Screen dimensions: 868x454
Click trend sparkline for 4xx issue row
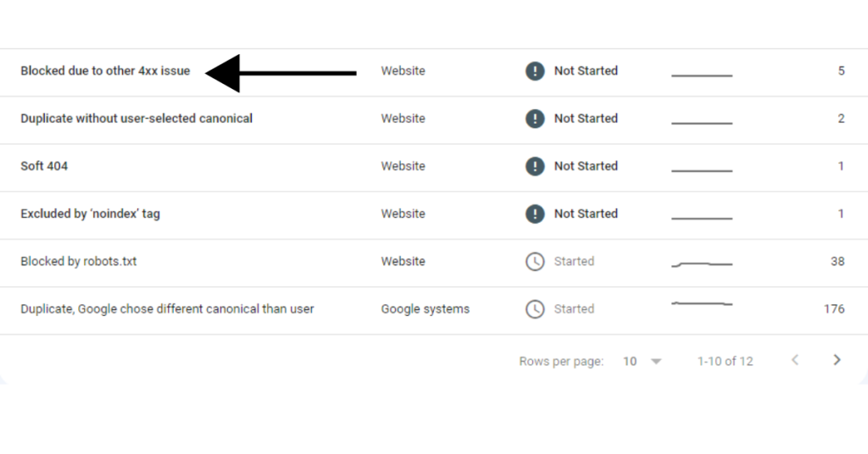702,75
